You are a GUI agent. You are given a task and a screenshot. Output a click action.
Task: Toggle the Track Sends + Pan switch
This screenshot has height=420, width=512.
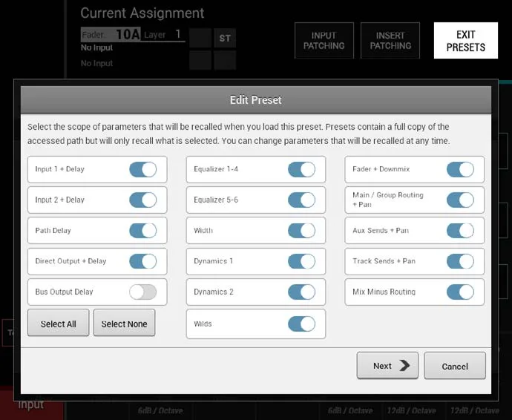coord(460,261)
